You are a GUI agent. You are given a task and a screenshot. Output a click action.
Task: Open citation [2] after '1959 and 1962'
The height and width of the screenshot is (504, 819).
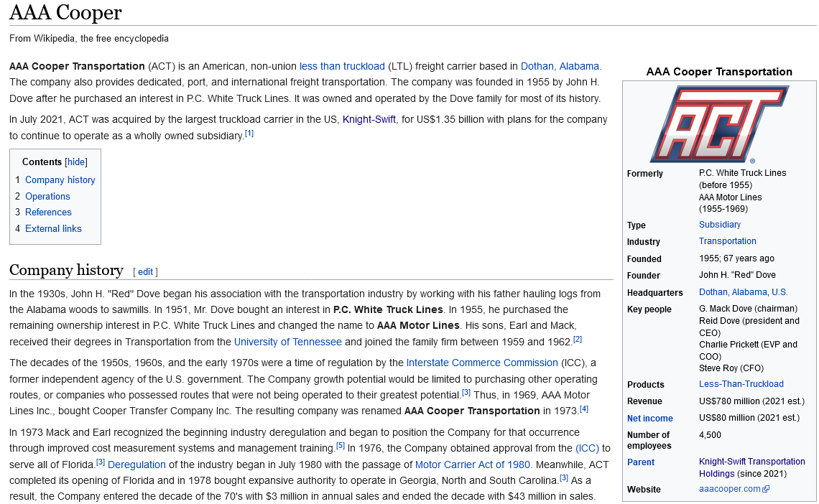577,340
